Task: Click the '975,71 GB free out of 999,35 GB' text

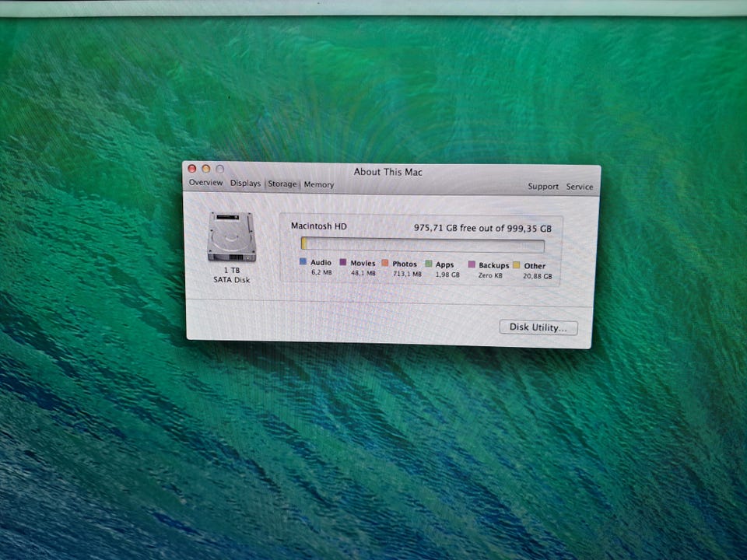Action: click(x=482, y=228)
